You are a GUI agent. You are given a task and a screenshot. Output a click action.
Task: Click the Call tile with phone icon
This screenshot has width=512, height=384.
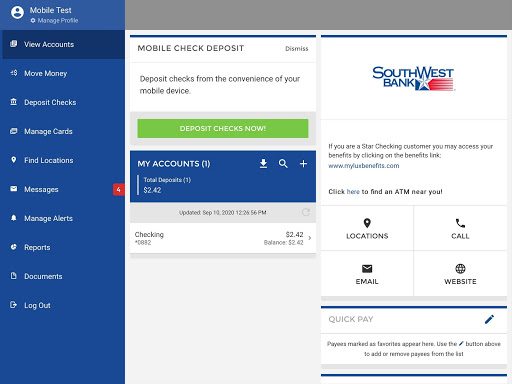(460, 228)
